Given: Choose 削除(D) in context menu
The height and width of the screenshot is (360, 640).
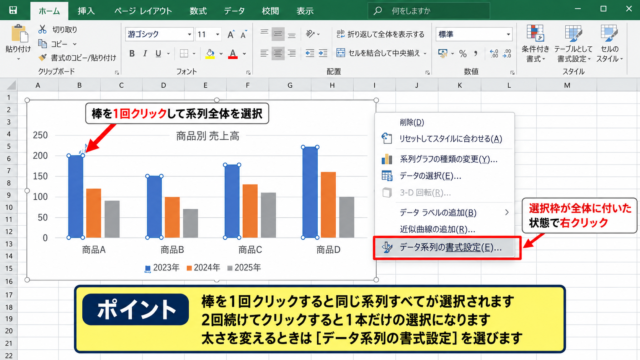Looking at the screenshot, I should pos(444,122).
